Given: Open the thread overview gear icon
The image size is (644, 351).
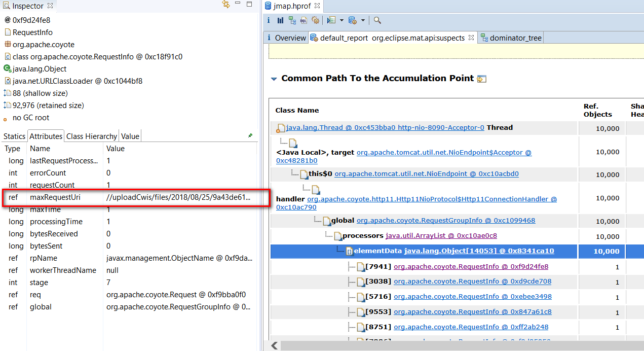Looking at the screenshot, I should (x=316, y=20).
